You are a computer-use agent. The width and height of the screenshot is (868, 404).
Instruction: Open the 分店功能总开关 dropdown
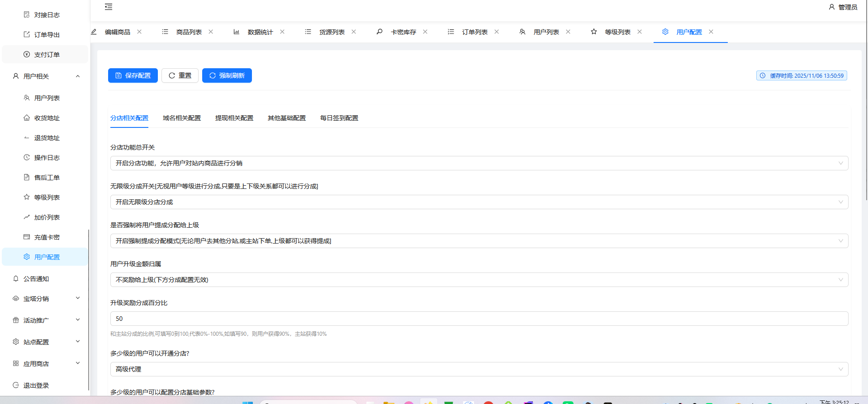(x=479, y=163)
